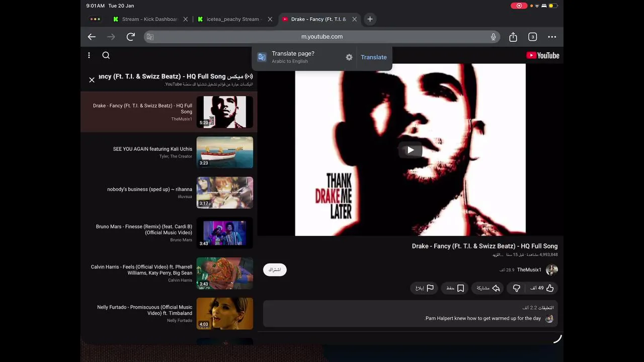Open the three-dot window control in the tab bar
The height and width of the screenshot is (362, 644).
tap(95, 19)
